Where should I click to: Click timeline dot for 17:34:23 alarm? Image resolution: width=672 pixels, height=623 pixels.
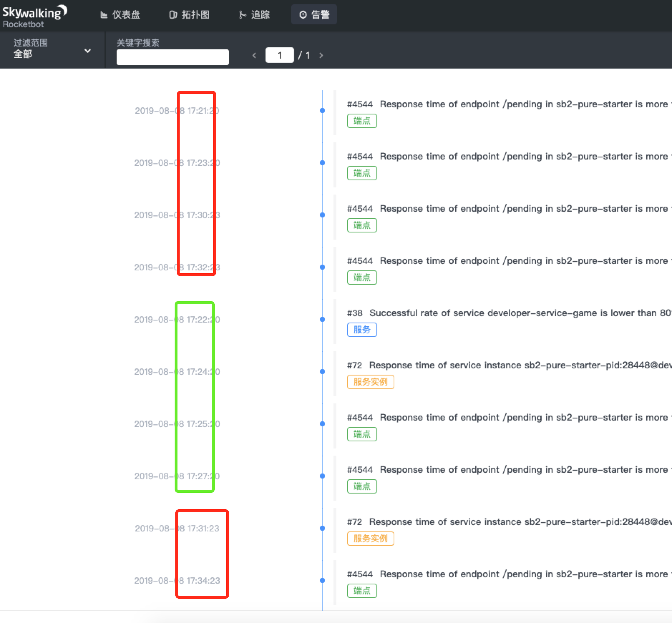point(322,580)
